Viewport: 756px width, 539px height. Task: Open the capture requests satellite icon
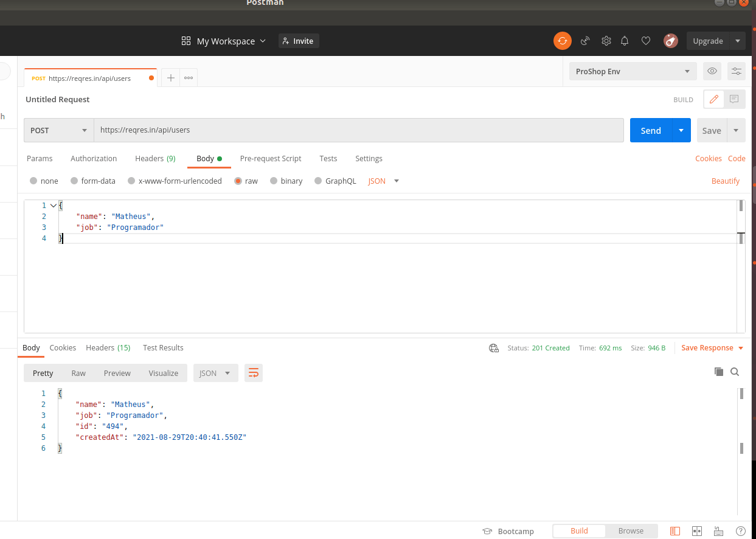tap(585, 41)
